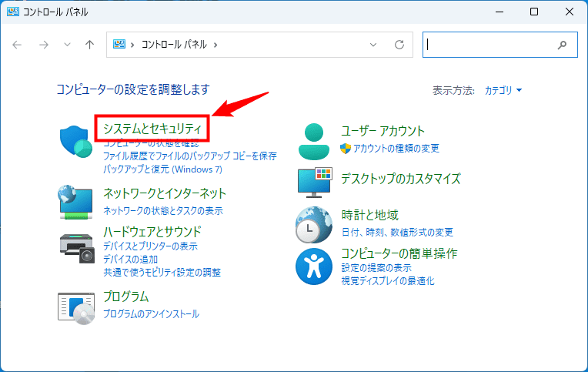Click 共通で使うモビリティ設定の調整 link
Image resolution: width=588 pixels, height=372 pixels.
(x=162, y=272)
